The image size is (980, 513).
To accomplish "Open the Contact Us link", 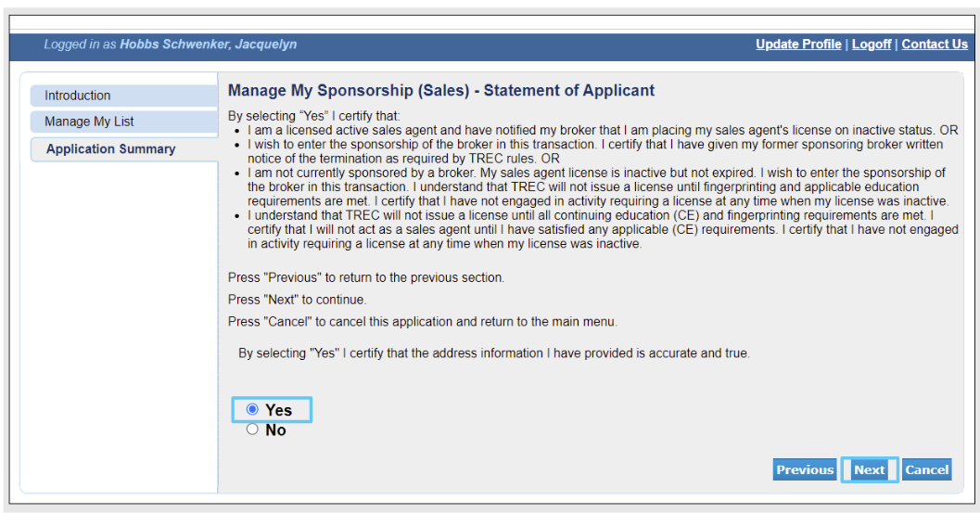I will (x=935, y=45).
